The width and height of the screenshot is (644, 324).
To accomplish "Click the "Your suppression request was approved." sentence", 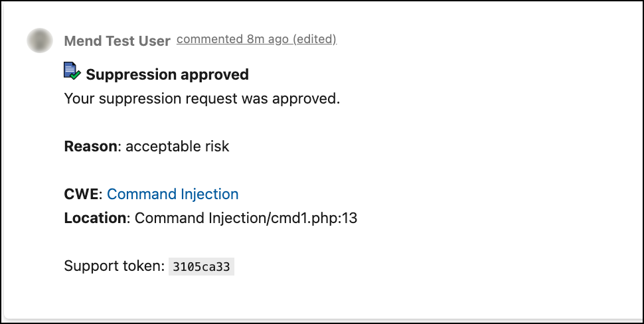I will [x=202, y=99].
